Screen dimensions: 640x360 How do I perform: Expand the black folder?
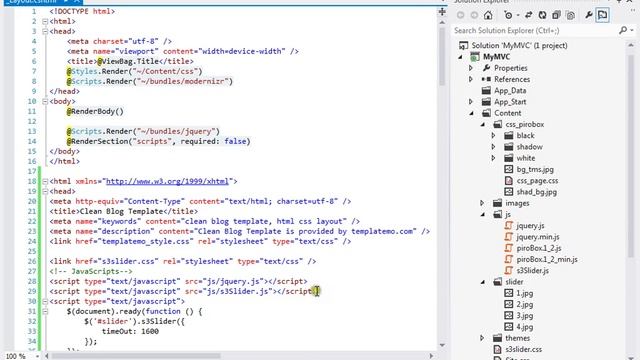point(493,136)
